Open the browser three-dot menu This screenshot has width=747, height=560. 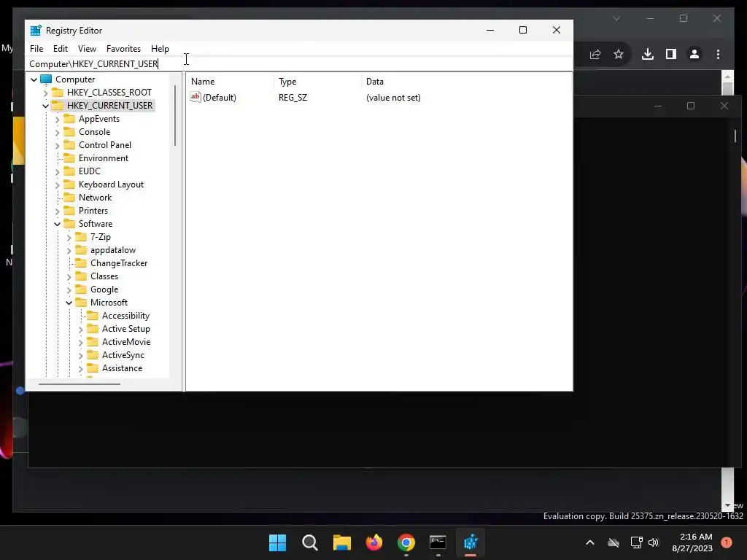pos(718,54)
